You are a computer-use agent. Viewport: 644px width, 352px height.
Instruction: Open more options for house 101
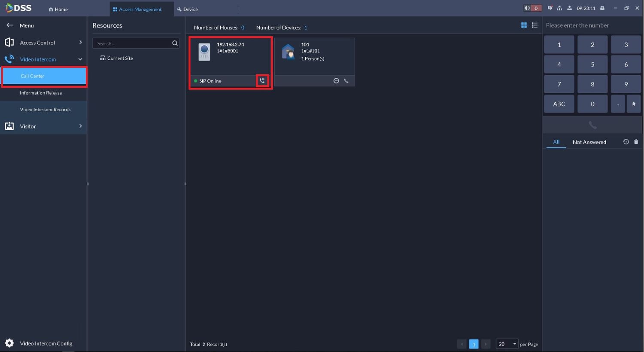(x=336, y=81)
